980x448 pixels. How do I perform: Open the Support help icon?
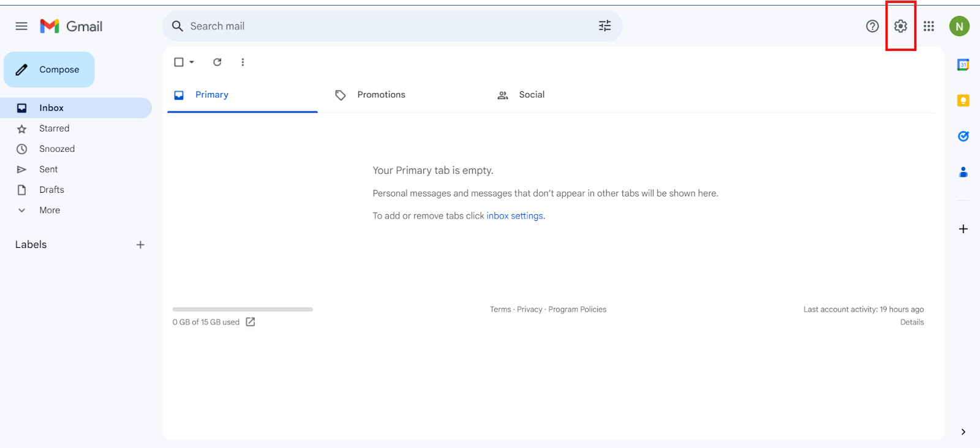click(x=872, y=26)
